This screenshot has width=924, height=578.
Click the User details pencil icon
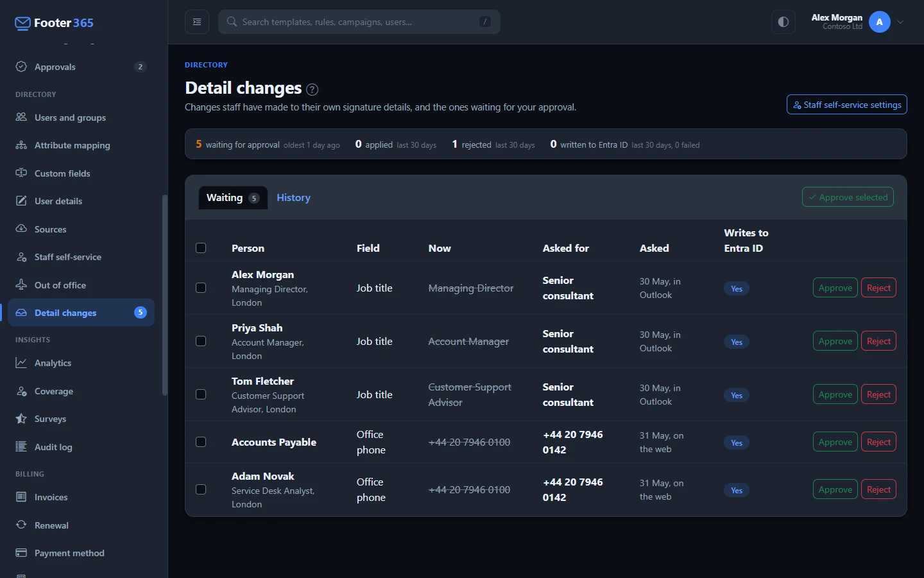pyautogui.click(x=21, y=201)
